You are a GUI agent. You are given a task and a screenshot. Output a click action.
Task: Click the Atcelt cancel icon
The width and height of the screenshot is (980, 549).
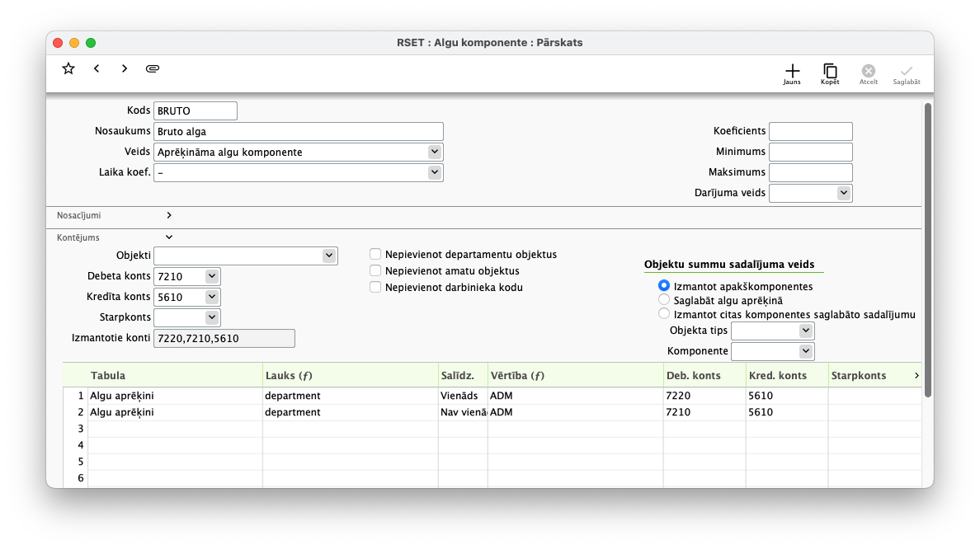tap(869, 73)
